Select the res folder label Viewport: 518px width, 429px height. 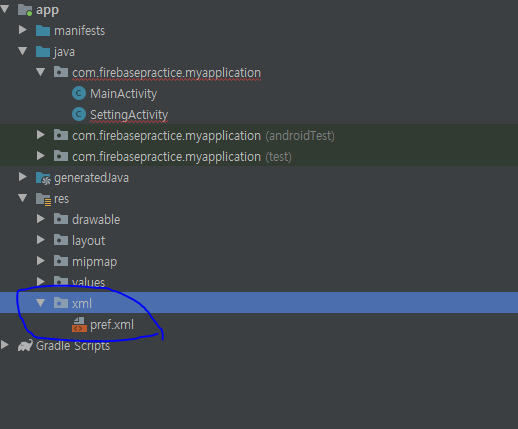point(61,199)
